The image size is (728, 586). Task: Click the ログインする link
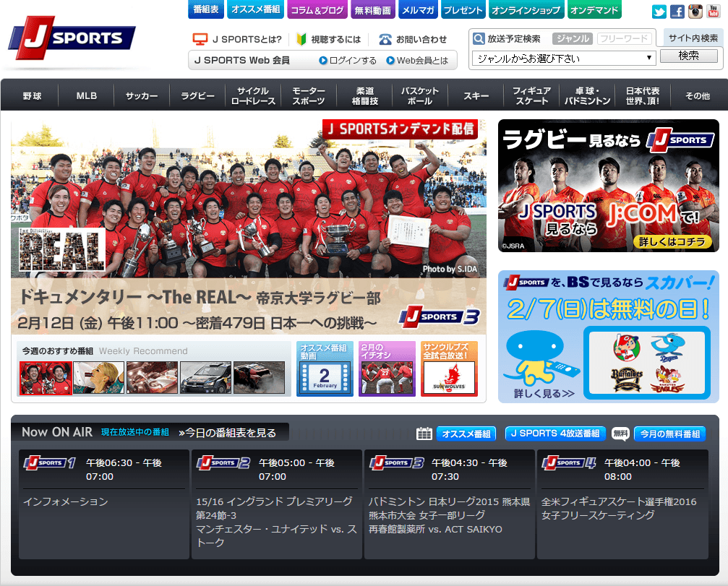pos(353,60)
